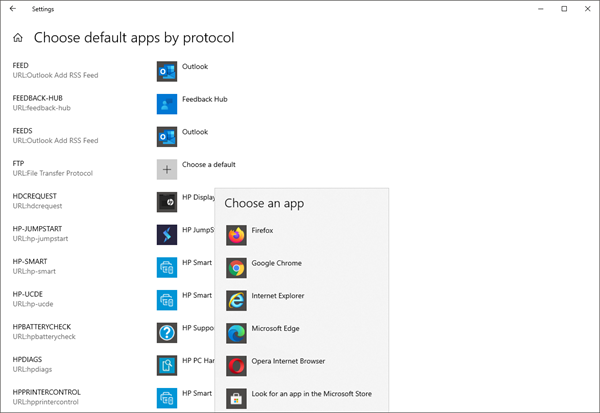The height and width of the screenshot is (413, 600).
Task: Click the back arrow in Settings
Action: click(13, 8)
